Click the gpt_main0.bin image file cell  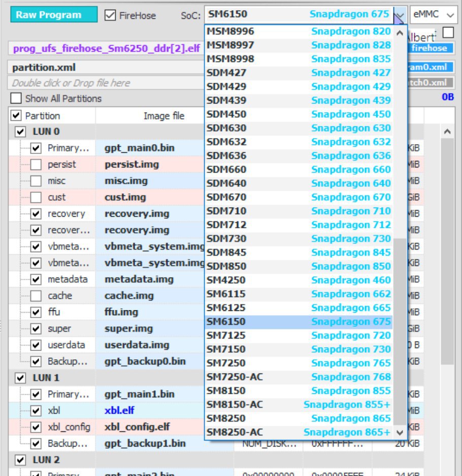150,148
